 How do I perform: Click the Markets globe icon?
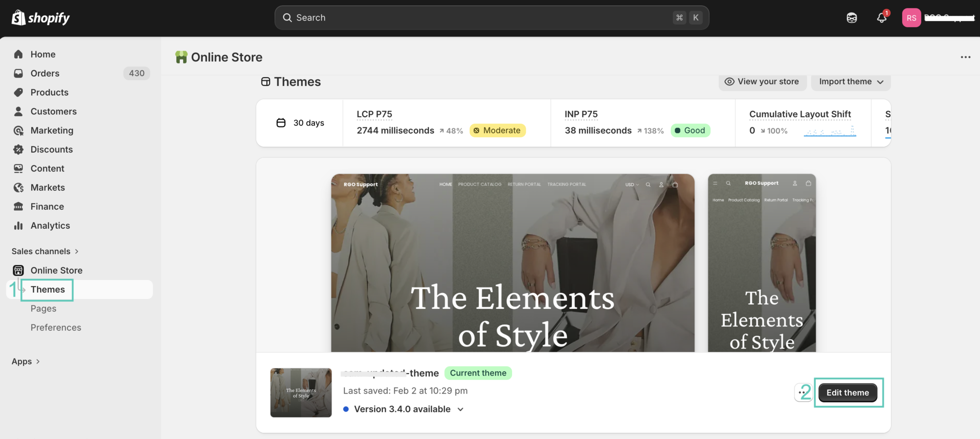coord(19,187)
